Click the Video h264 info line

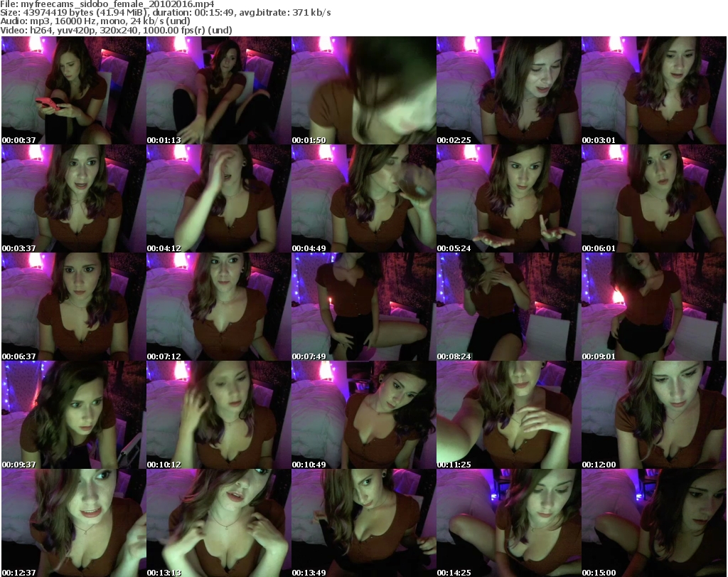tap(116, 30)
